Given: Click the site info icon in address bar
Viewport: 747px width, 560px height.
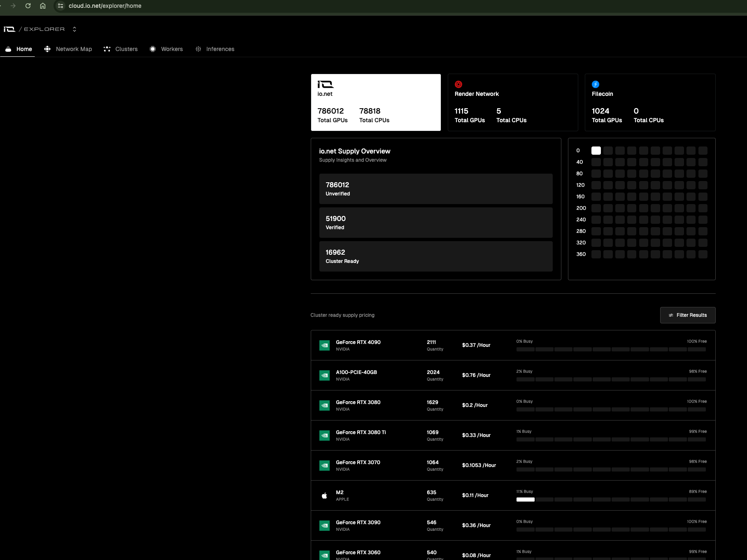Looking at the screenshot, I should [61, 6].
